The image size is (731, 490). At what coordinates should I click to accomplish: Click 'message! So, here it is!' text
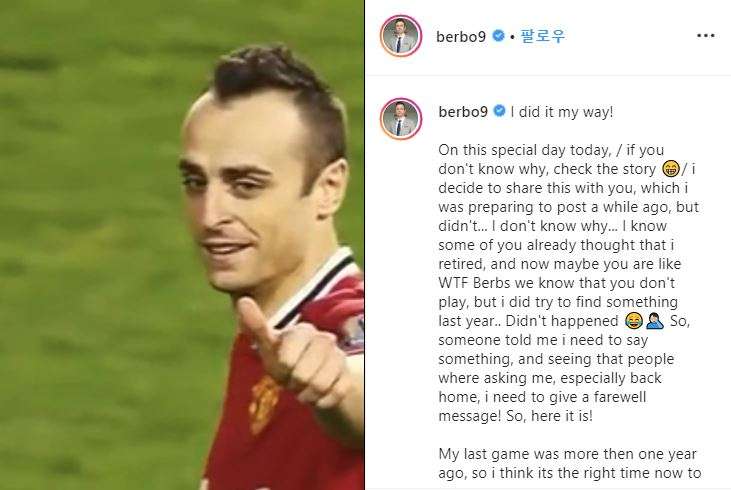click(516, 415)
